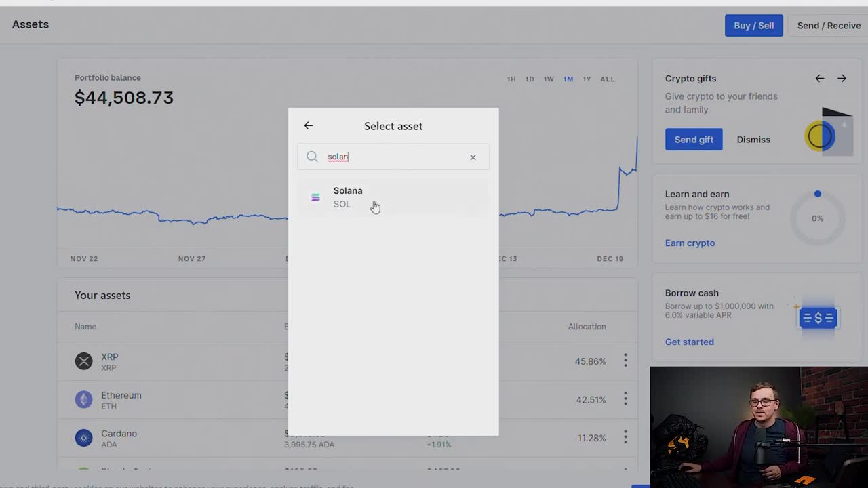Screen dimensions: 868x488
Task: Click the Cardano +1.91% change value
Action: [x=439, y=445]
